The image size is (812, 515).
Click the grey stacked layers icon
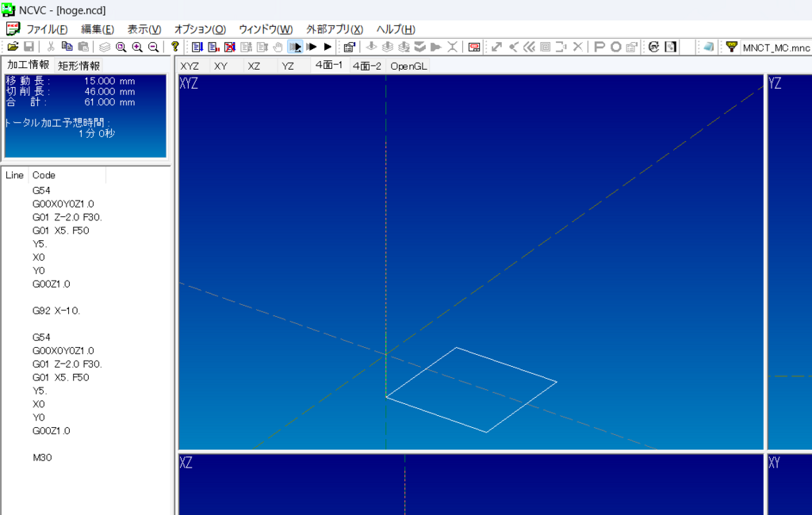[105, 47]
